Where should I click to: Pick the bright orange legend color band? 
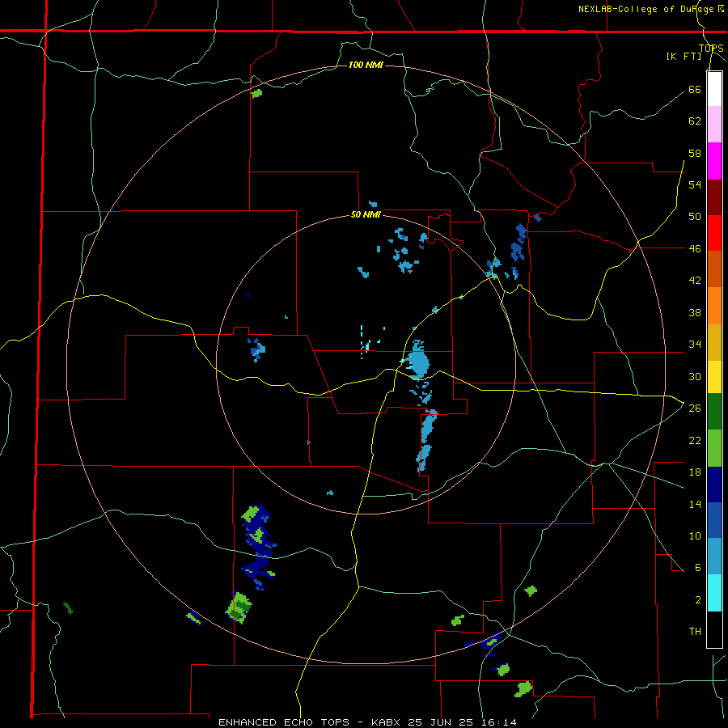(714, 306)
